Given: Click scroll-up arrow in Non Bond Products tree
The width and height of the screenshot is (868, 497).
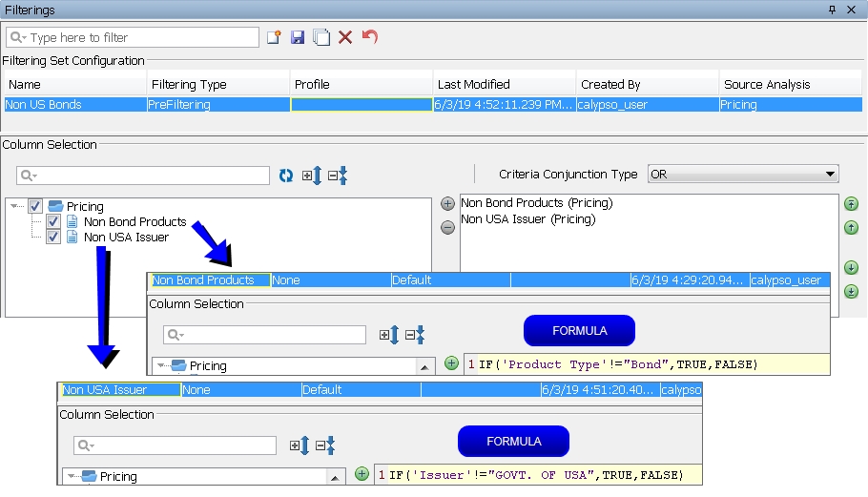Looking at the screenshot, I should coord(424,367).
